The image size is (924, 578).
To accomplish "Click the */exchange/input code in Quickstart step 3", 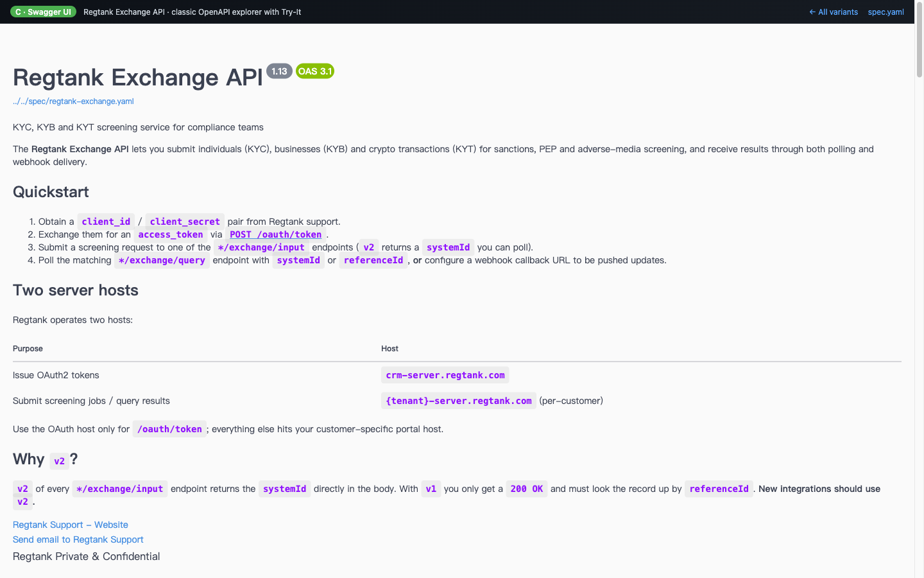I will [261, 247].
